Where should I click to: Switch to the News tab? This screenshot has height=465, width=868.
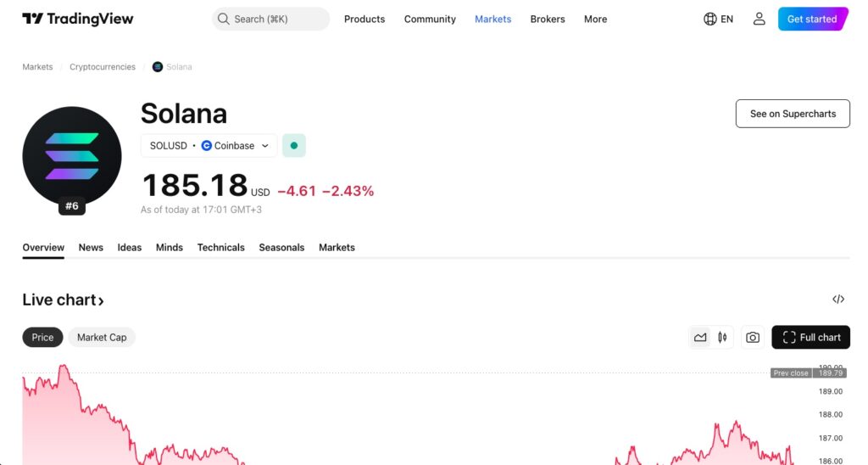(91, 248)
